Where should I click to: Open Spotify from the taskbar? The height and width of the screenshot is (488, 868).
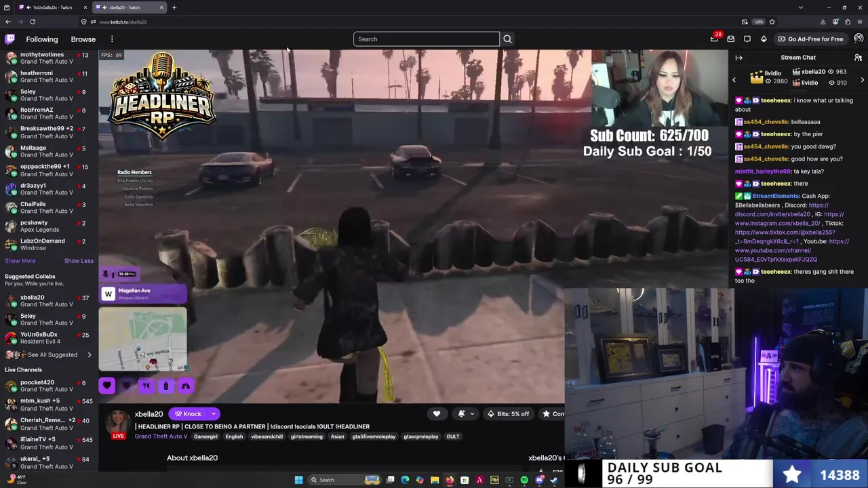pyautogui.click(x=524, y=480)
